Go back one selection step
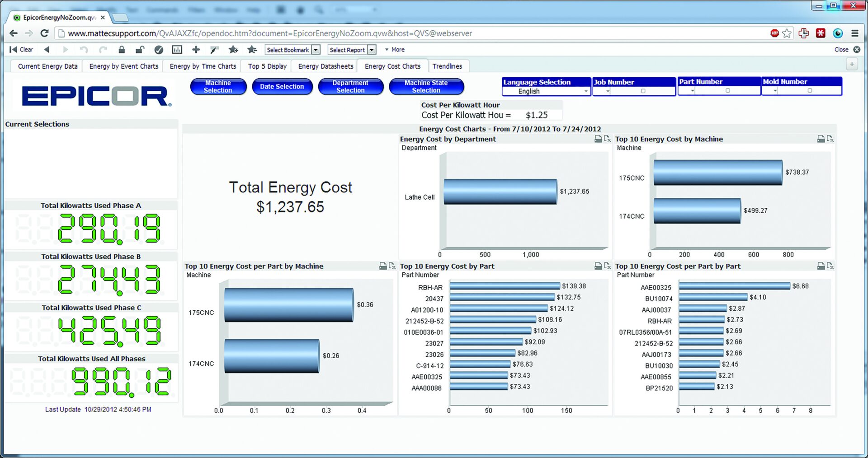Image resolution: width=868 pixels, height=458 pixels. point(47,50)
